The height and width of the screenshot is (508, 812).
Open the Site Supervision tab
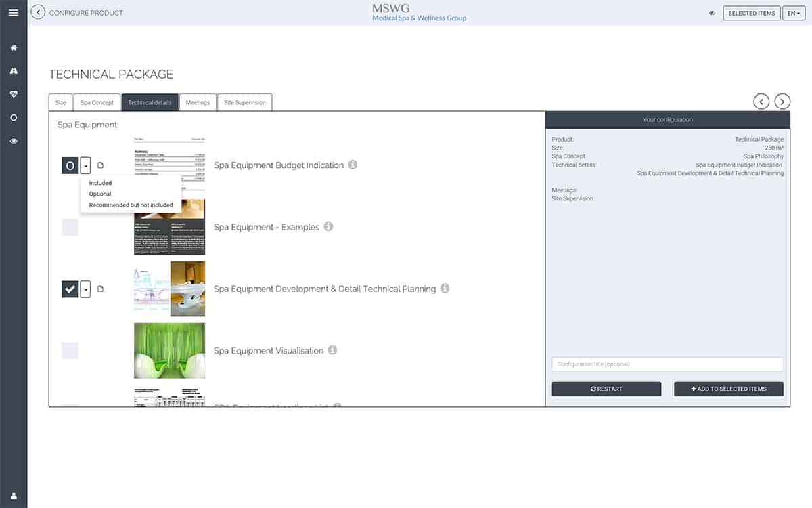pyautogui.click(x=245, y=102)
